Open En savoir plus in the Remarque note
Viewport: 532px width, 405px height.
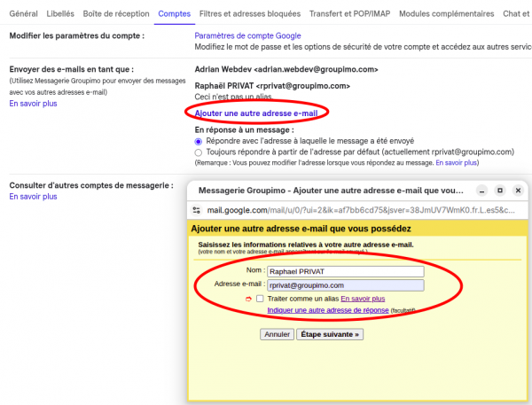(457, 163)
